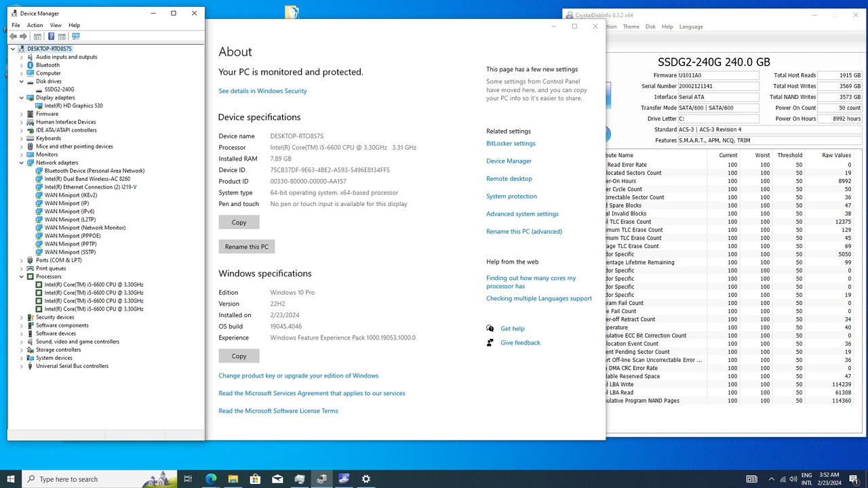Image resolution: width=868 pixels, height=488 pixels.
Task: Open the System protection link
Action: pos(511,196)
